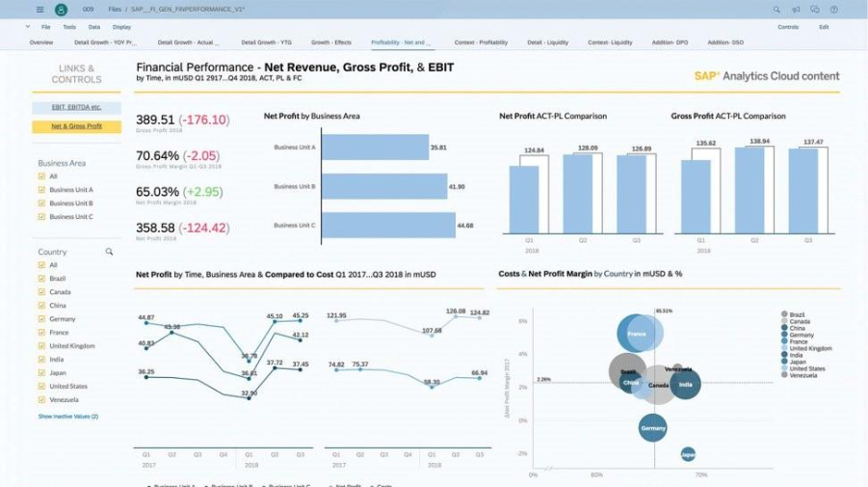Toggle the Brazil country checkbox
Screen dimensions: 868x487
point(40,278)
